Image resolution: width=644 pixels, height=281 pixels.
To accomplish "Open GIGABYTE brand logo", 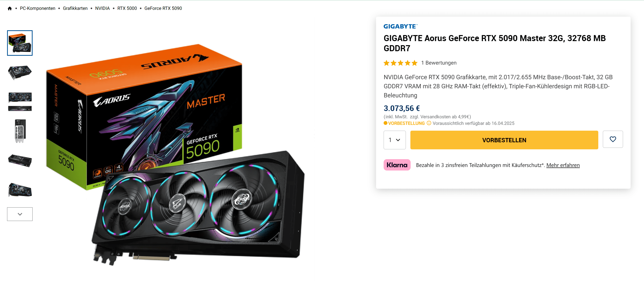I will [x=400, y=26].
